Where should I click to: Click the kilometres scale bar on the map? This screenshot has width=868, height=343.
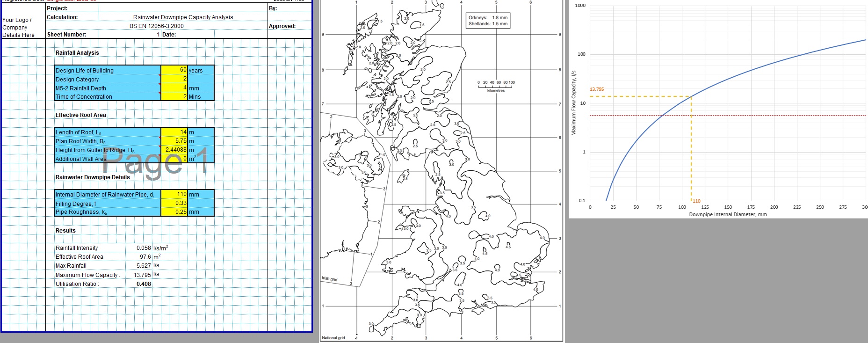pos(496,87)
